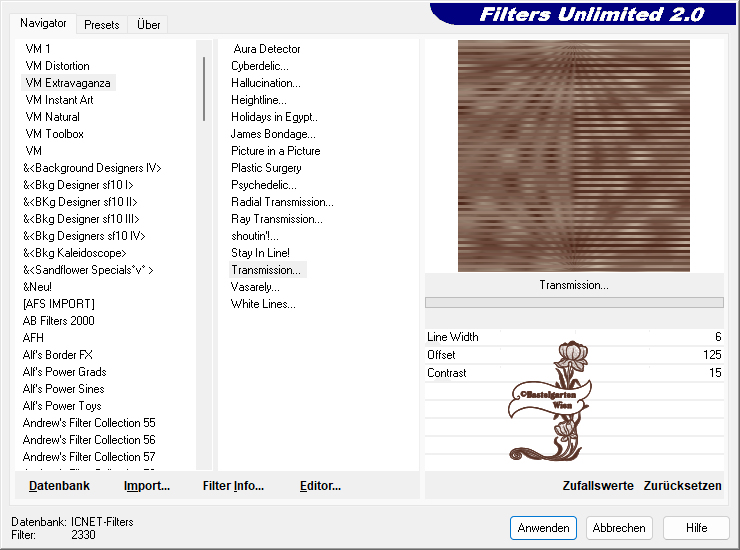Adjust the Line Width slider
Screen dimensions: 740x550
point(574,337)
